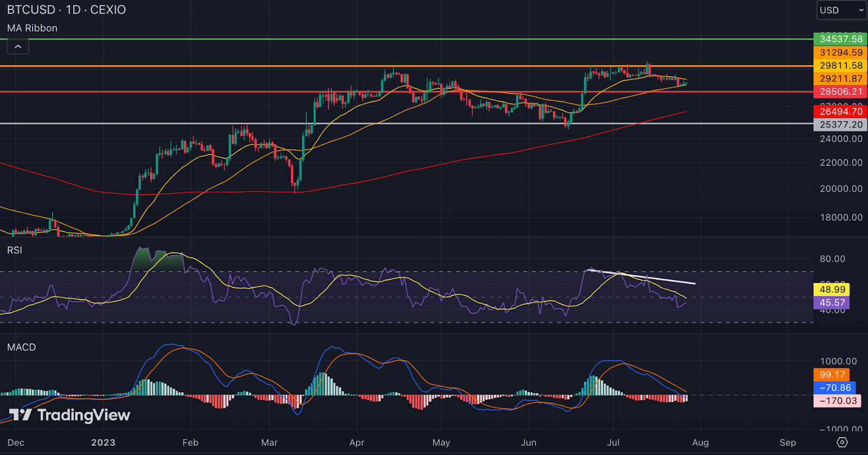
Task: Click the Aug label on time axis
Action: 700,443
